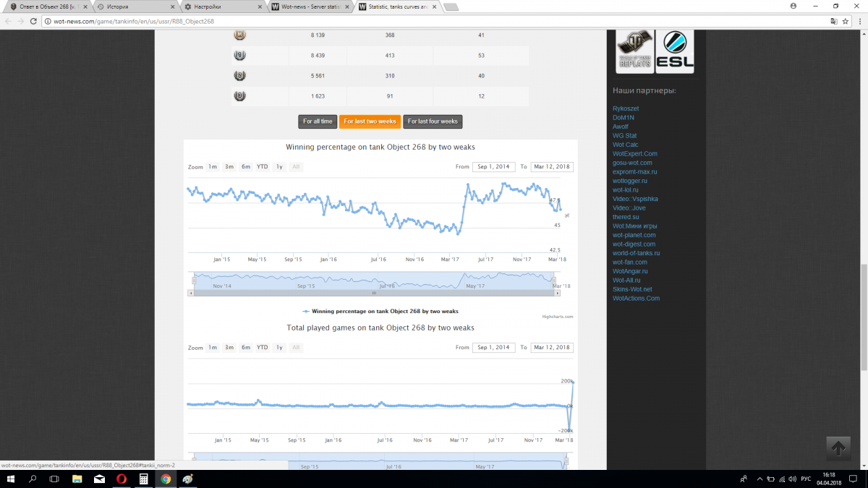The height and width of the screenshot is (488, 868).
Task: Open the Rykoszet partner link
Action: tap(626, 108)
